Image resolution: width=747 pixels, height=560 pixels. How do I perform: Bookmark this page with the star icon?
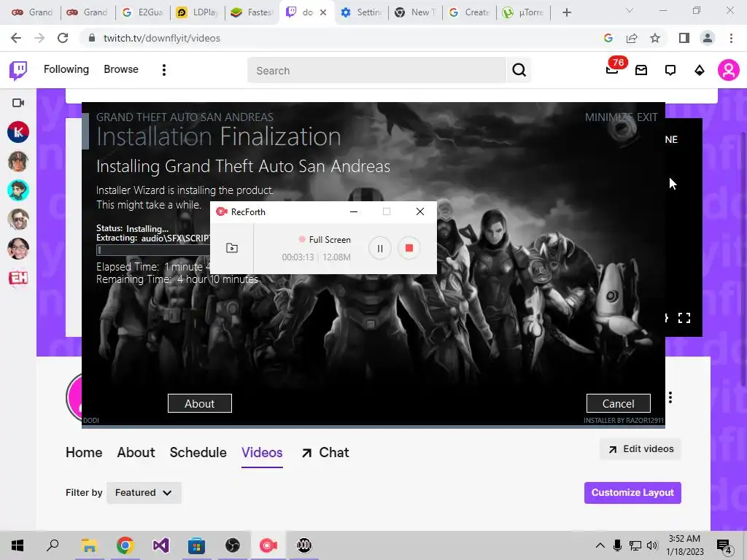[x=655, y=38]
